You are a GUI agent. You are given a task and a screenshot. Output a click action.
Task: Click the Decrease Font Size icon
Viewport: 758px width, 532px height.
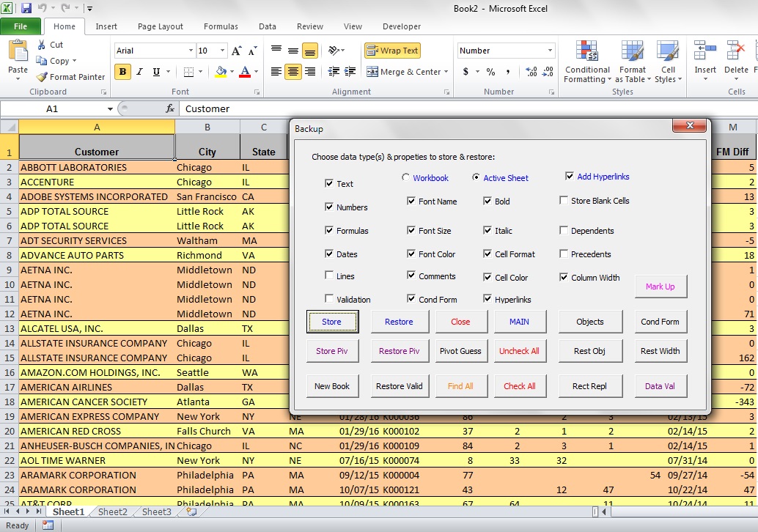(x=252, y=51)
